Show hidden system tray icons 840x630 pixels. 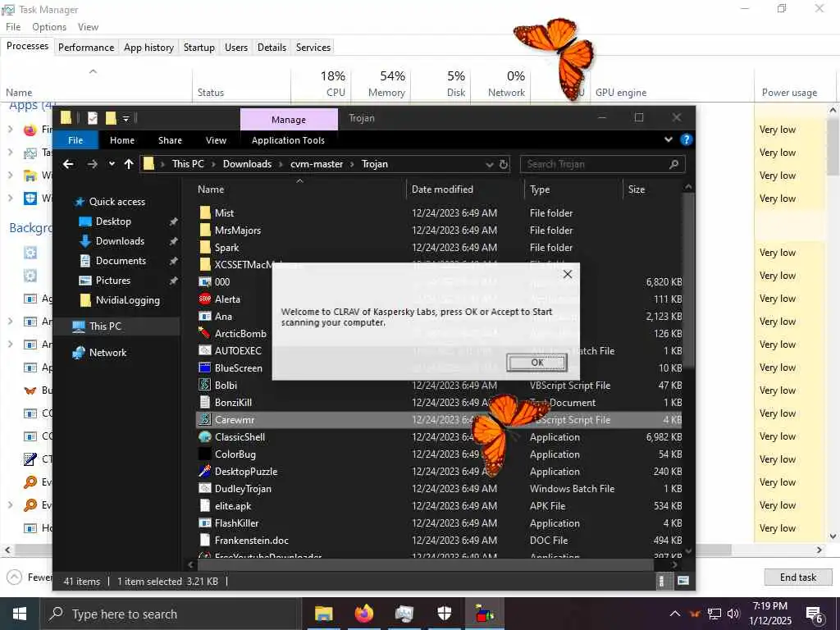click(x=675, y=614)
